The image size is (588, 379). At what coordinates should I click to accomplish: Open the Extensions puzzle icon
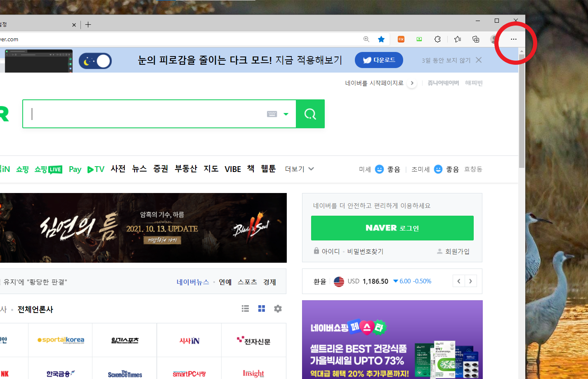pos(437,39)
